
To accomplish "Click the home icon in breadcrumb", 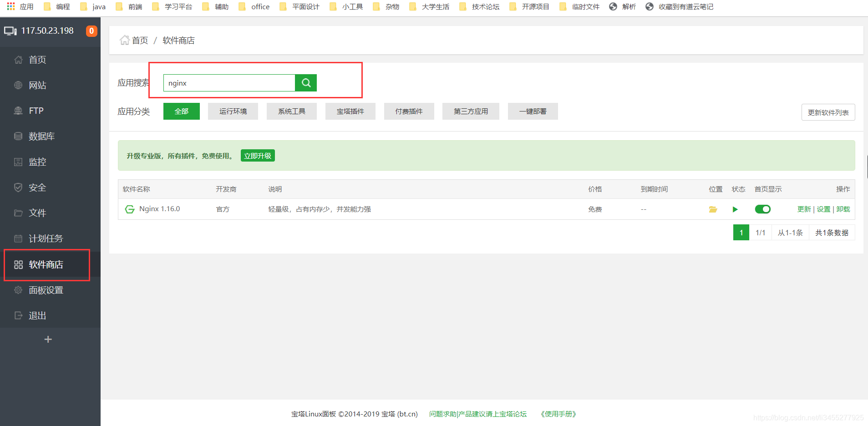I will pos(124,41).
